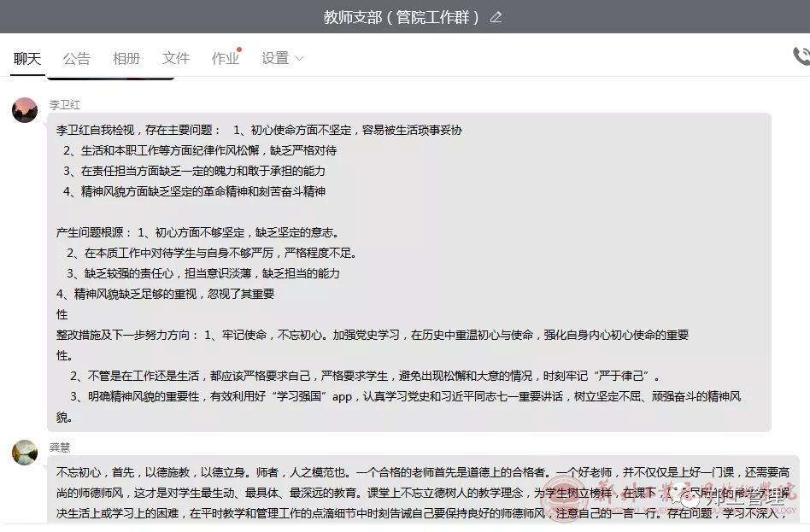810x532 pixels.
Task: Click the group title 教师支部（管院工作群）
Action: coord(401,17)
